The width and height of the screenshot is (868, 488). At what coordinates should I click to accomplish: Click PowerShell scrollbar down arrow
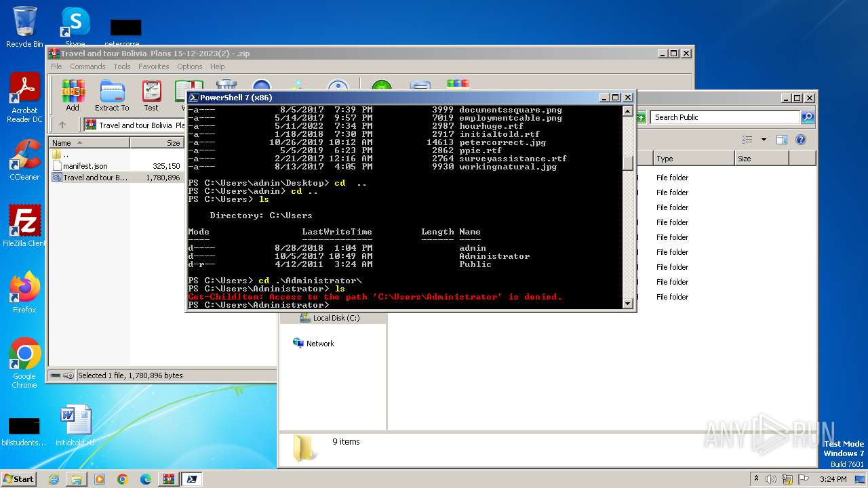(x=628, y=304)
